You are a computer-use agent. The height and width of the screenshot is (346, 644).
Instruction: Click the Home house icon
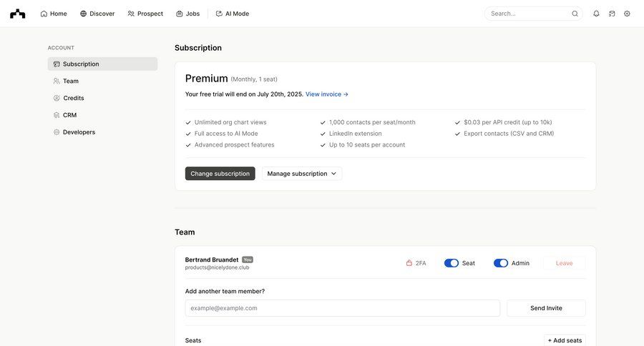(44, 14)
